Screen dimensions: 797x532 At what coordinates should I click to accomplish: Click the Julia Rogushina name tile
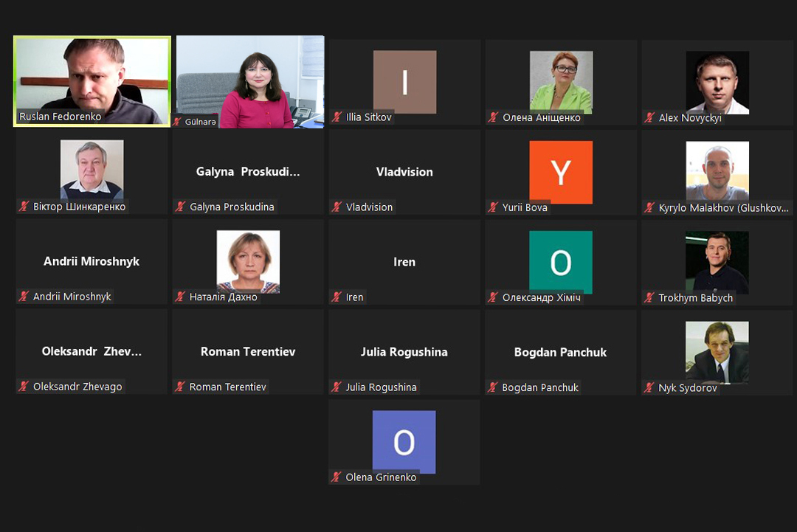click(404, 352)
